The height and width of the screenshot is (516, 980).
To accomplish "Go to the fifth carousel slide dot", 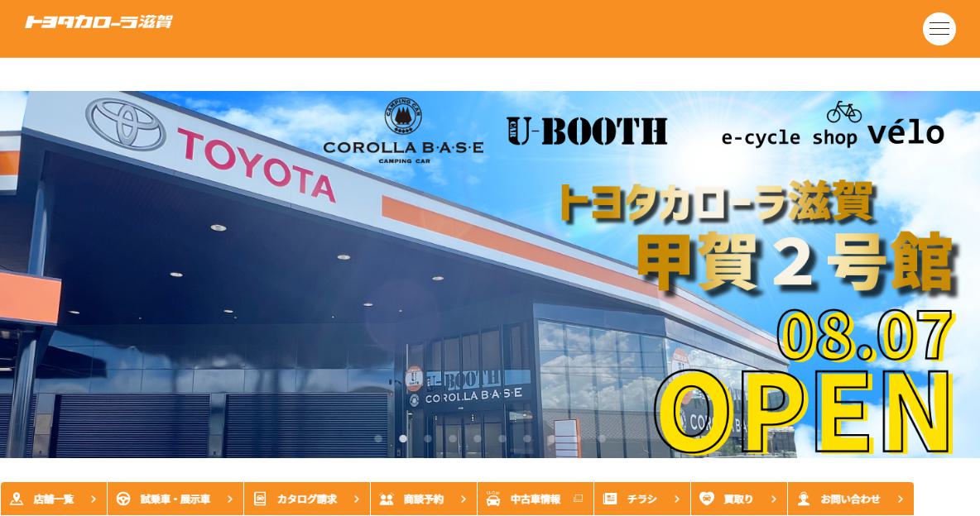I will [x=478, y=438].
